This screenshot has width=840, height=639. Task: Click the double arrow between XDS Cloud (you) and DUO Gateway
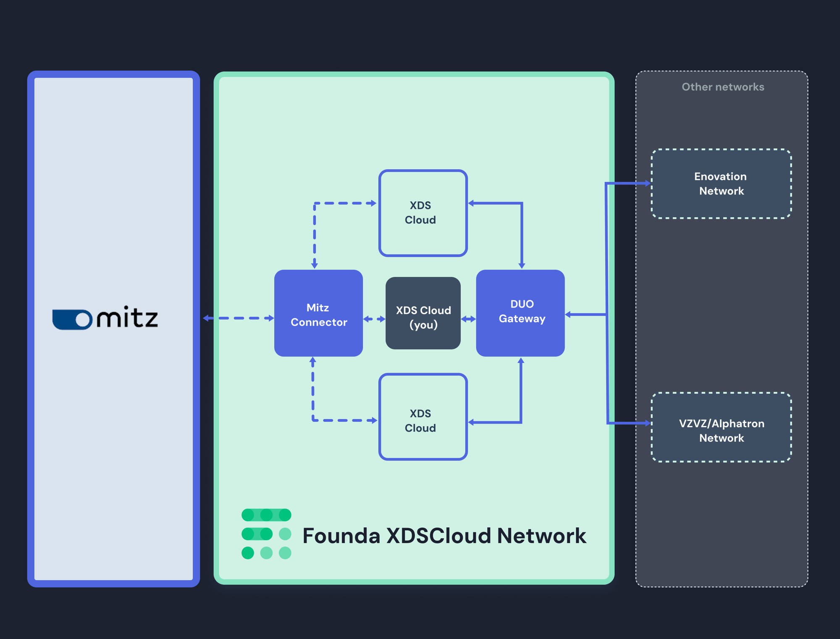click(x=468, y=319)
